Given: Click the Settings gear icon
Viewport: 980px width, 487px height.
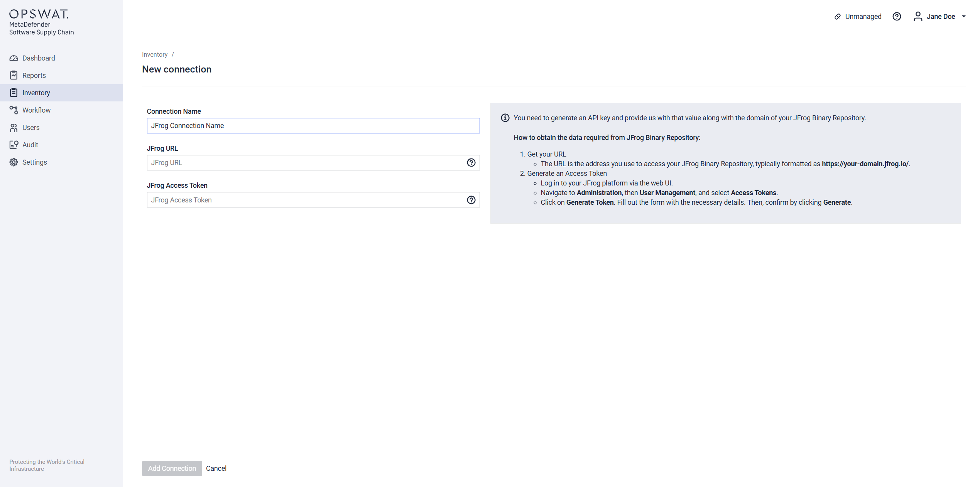Looking at the screenshot, I should coord(14,162).
